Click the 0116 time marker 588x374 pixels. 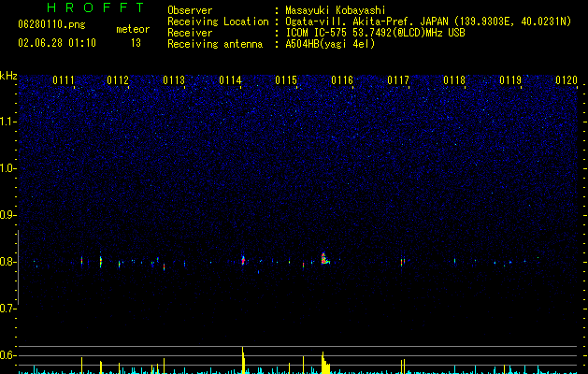342,80
